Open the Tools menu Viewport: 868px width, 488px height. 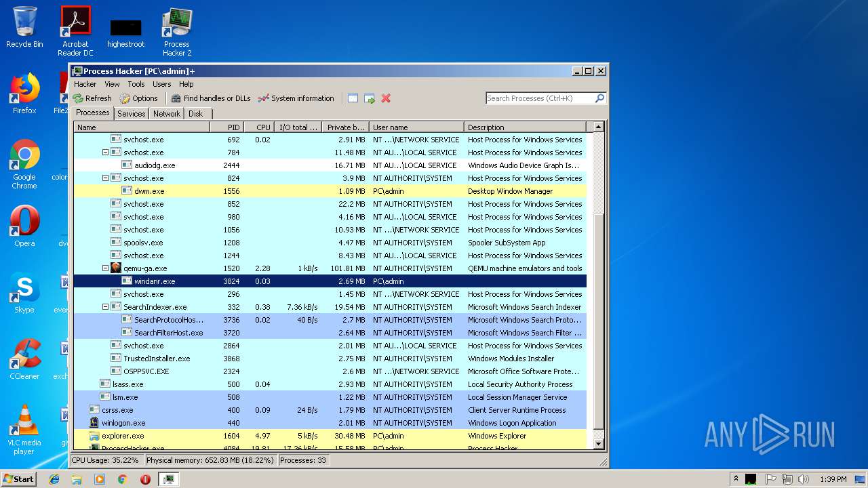(x=136, y=84)
